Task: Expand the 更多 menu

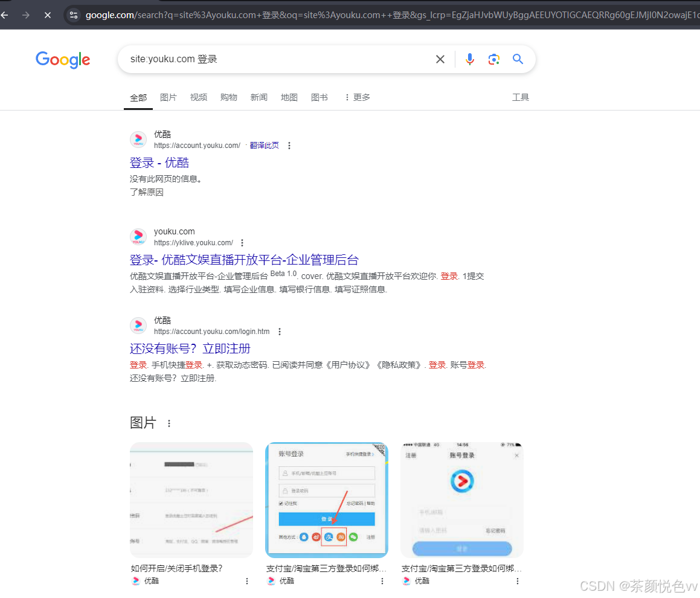Action: 357,97
